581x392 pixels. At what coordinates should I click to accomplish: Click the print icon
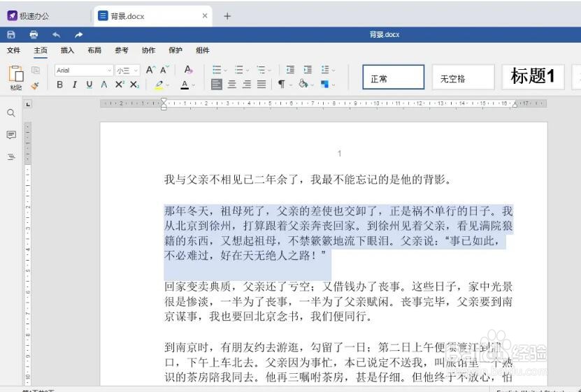(x=34, y=35)
